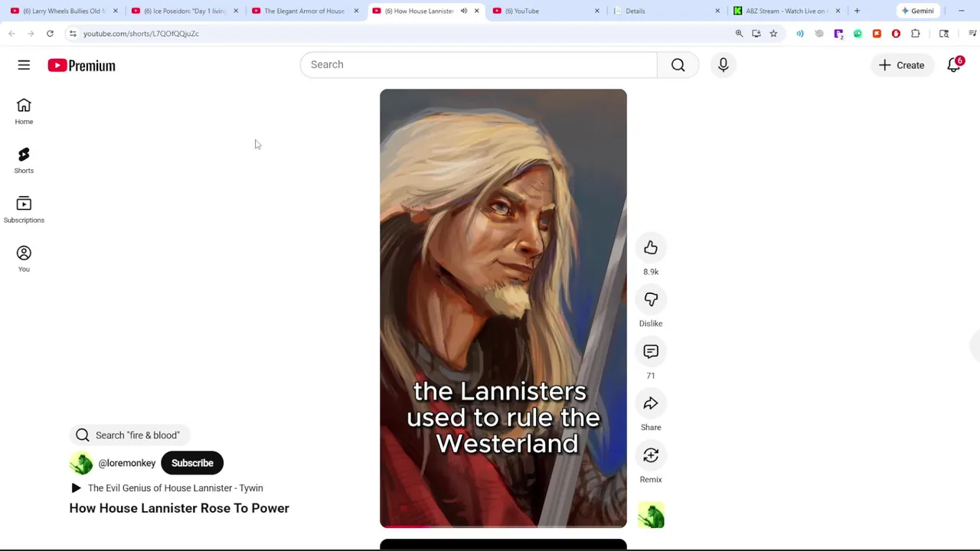Like this Short with thumbs up

click(x=651, y=247)
